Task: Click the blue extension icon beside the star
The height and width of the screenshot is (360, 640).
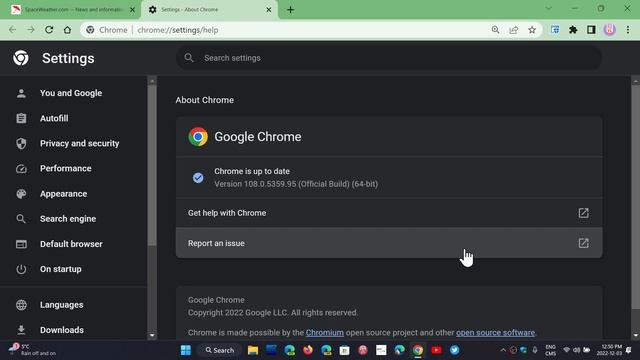Action: (x=555, y=30)
